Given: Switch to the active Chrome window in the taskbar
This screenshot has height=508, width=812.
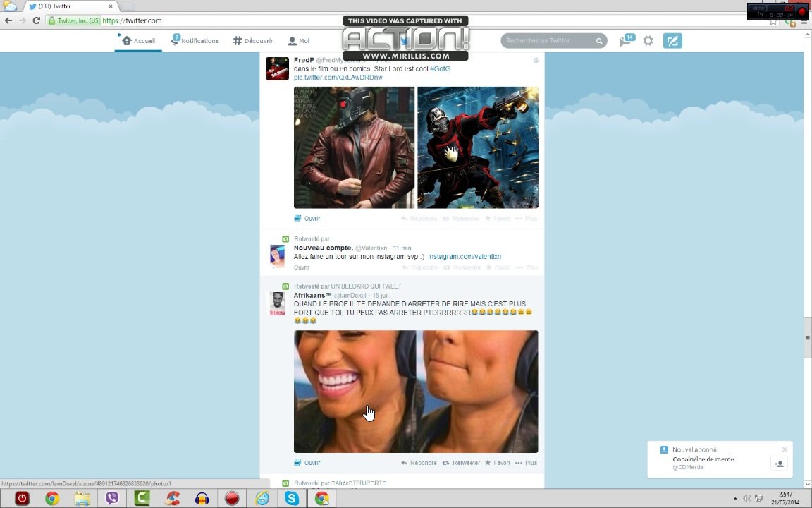Looking at the screenshot, I should click(322, 498).
